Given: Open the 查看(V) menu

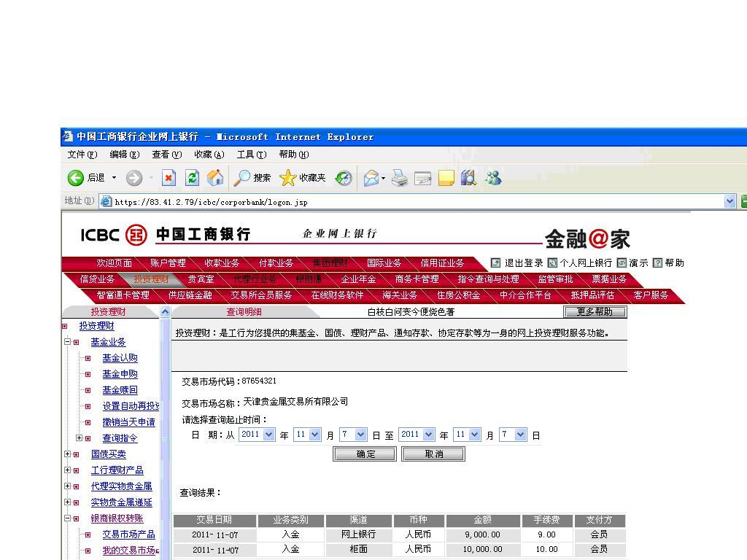Looking at the screenshot, I should (x=167, y=155).
